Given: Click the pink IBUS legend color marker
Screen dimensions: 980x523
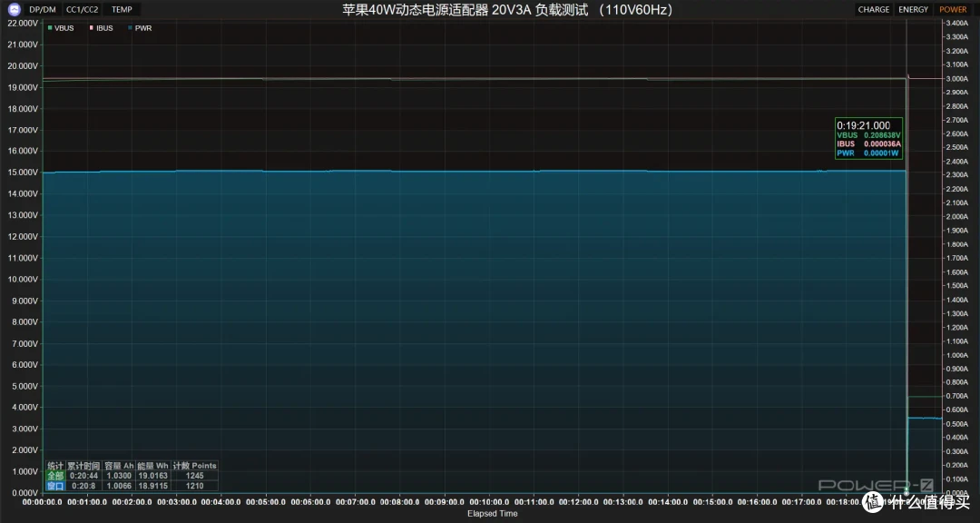Looking at the screenshot, I should click(92, 28).
